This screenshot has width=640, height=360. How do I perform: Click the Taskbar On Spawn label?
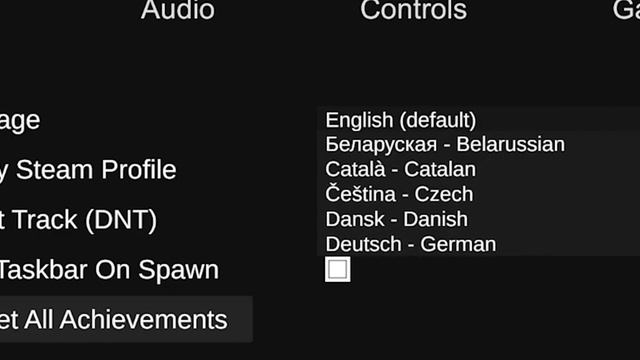109,270
